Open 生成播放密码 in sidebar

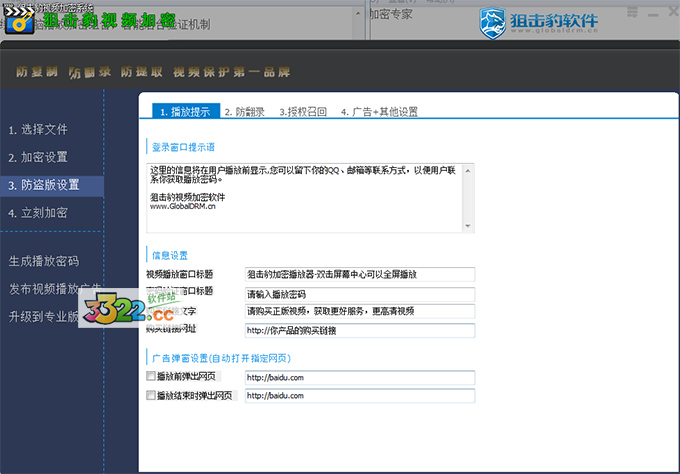coord(44,261)
